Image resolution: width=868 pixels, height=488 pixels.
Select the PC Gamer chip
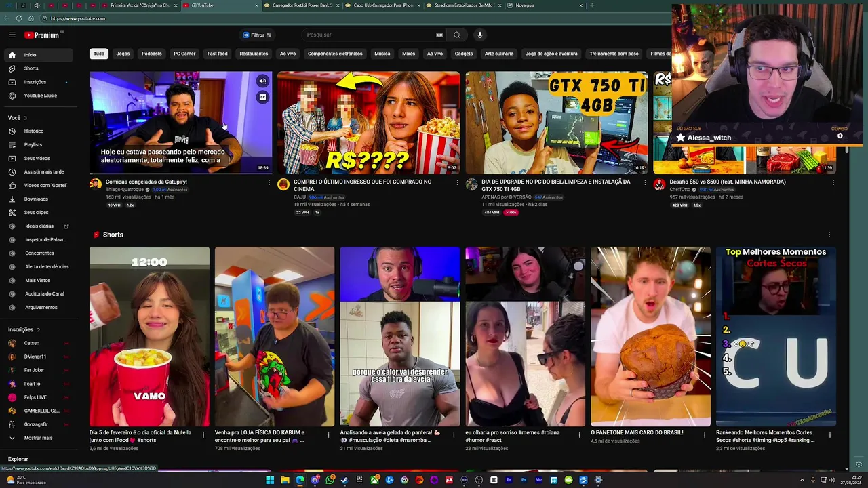pyautogui.click(x=184, y=54)
